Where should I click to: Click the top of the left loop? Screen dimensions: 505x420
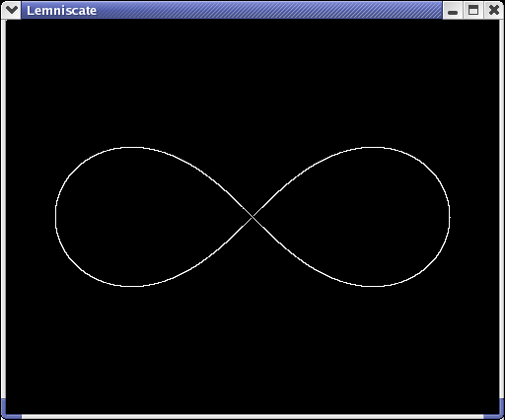pyautogui.click(x=133, y=148)
